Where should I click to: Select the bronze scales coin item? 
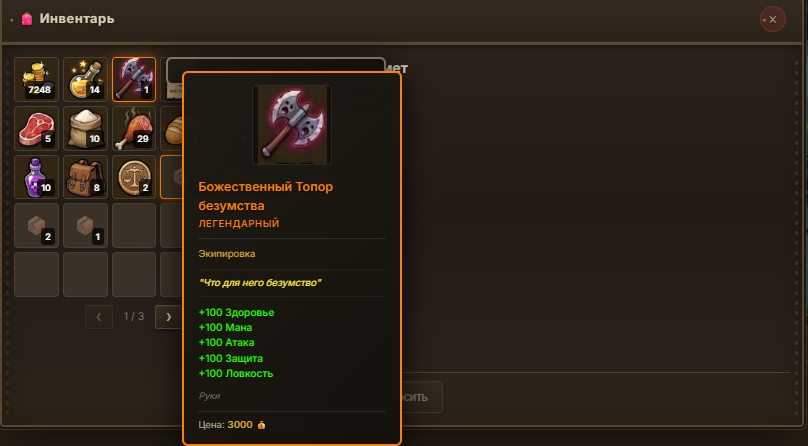coord(134,177)
